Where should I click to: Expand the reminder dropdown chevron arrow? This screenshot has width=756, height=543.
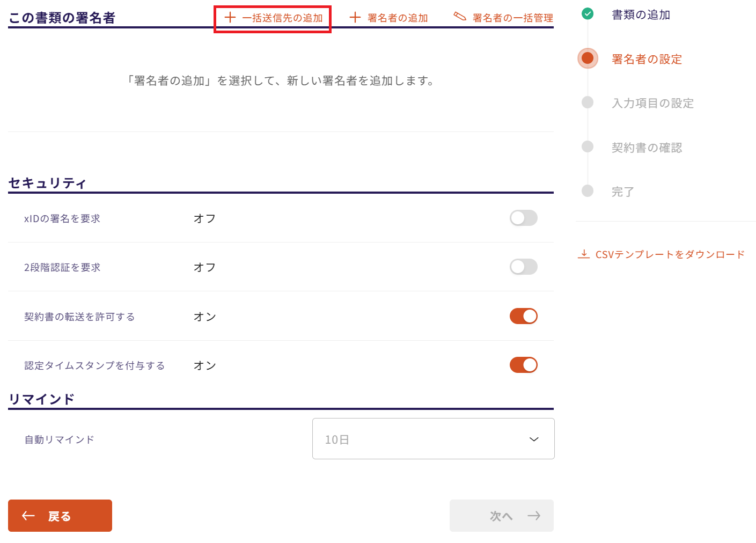[534, 439]
